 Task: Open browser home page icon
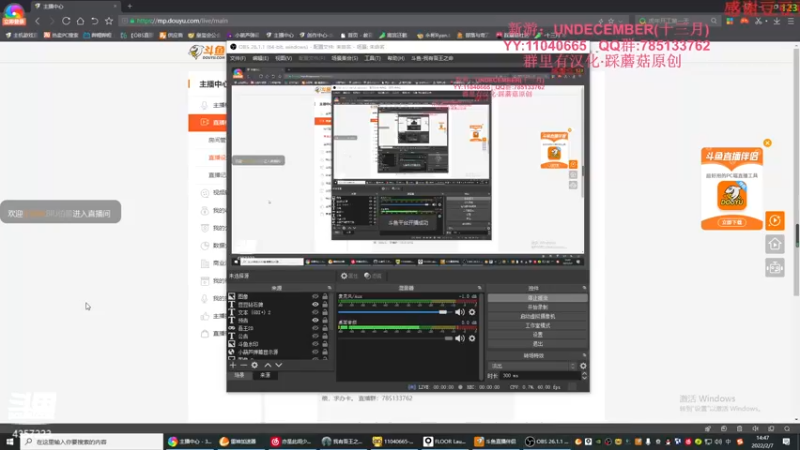[80, 21]
